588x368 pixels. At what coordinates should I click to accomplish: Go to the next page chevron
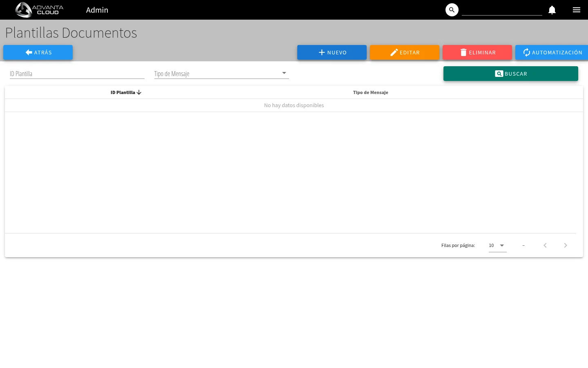[566, 245]
